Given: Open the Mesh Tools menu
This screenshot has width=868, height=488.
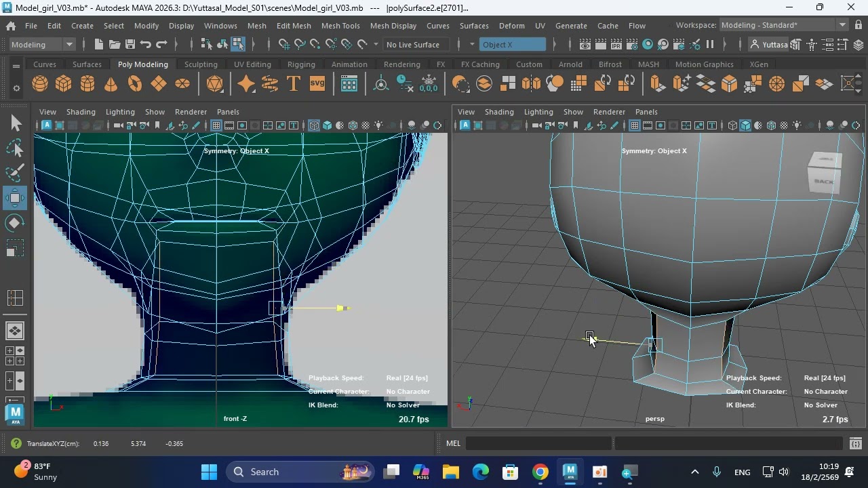Looking at the screenshot, I should click(x=340, y=25).
